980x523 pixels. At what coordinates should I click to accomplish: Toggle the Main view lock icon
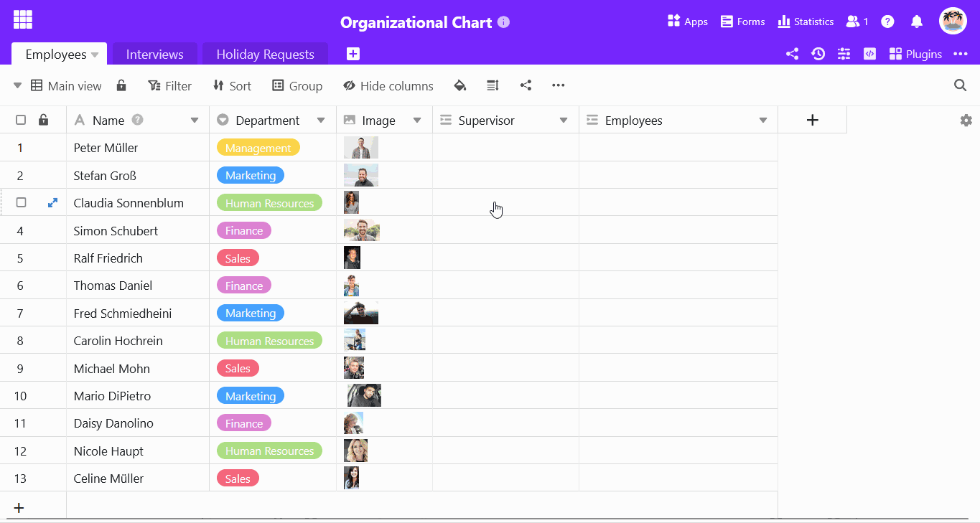pos(121,86)
